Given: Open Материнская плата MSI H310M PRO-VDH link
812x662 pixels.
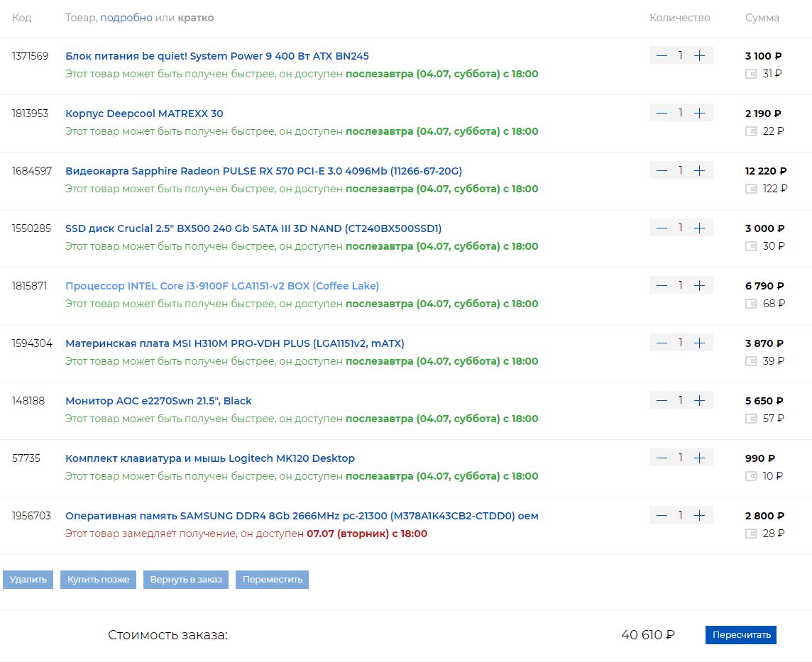Looking at the screenshot, I should (x=235, y=343).
